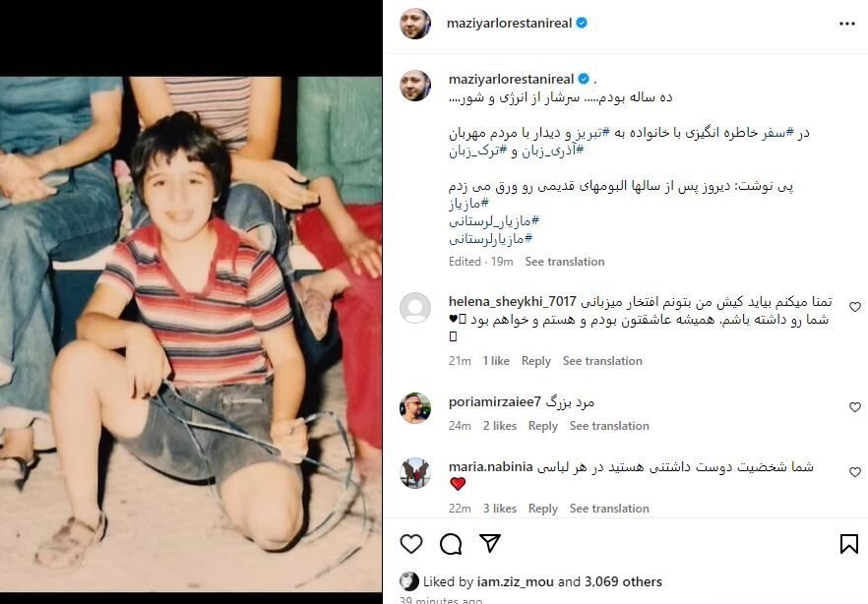This screenshot has height=604, width=868.
Task: Click the childhood photo of the post
Action: click(x=191, y=334)
